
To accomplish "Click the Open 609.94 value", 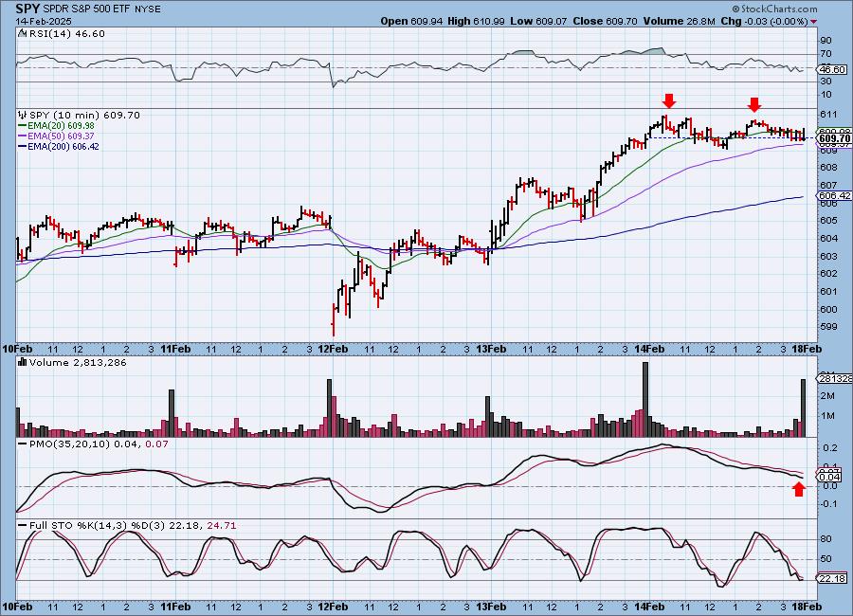I will [x=412, y=21].
